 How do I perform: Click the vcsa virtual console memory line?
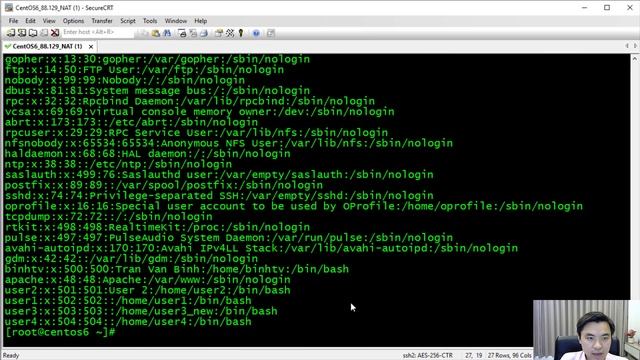point(200,111)
